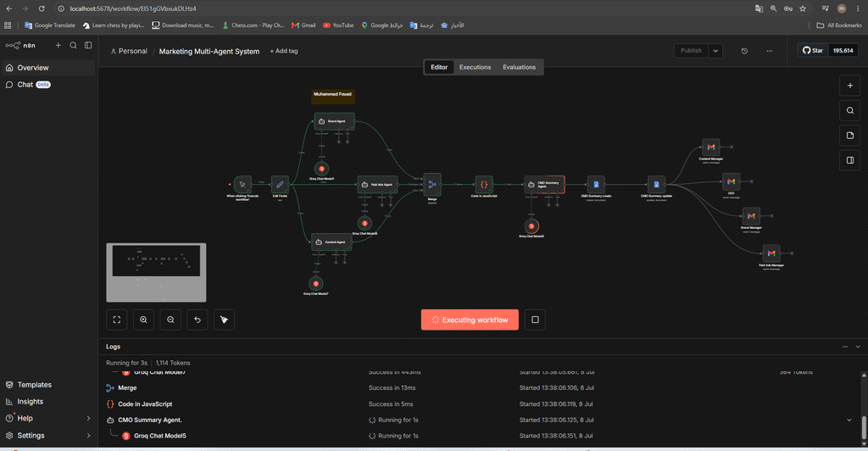Select the Paid Ads Manager Gmail node
Screen dimensions: 868x451
771,253
